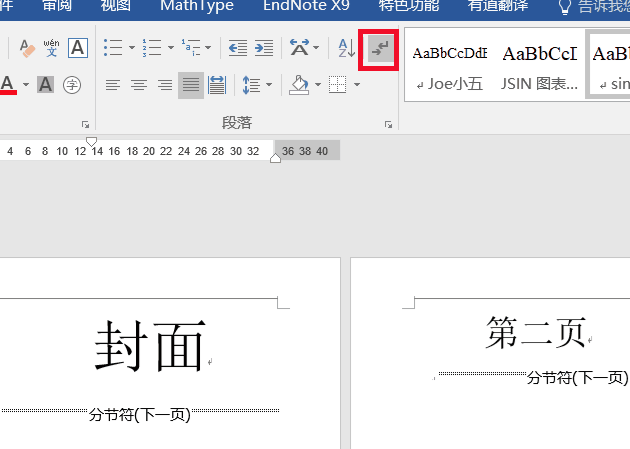630x449 pixels.
Task: Click the right indent marker on ruler
Action: tap(275, 158)
